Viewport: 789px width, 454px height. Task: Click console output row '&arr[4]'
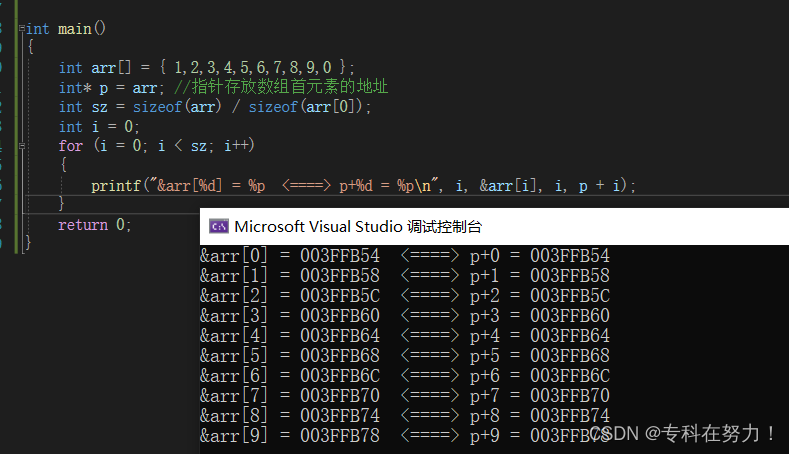click(x=405, y=336)
